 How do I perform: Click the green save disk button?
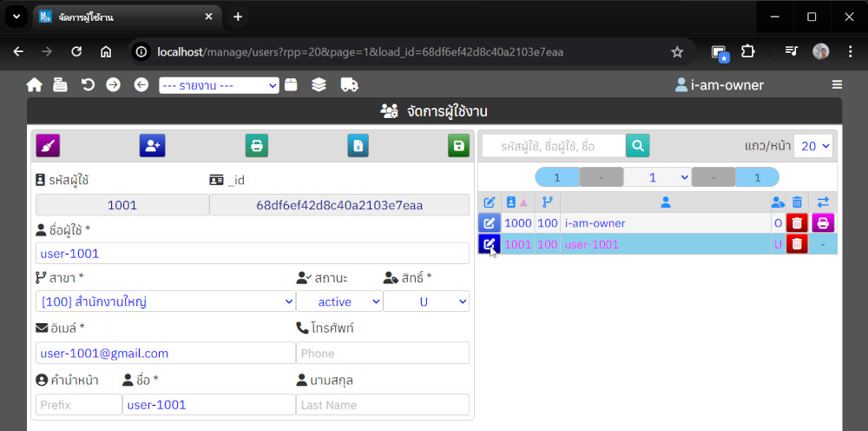point(458,145)
